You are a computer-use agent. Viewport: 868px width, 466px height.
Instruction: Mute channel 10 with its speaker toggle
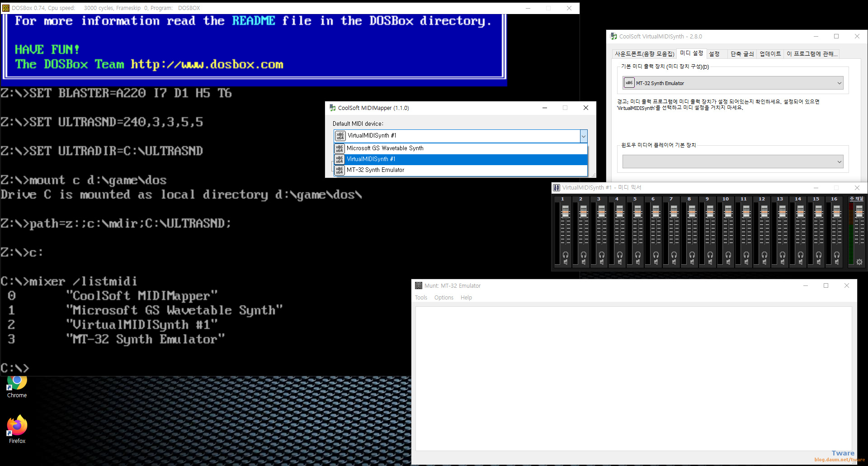click(728, 262)
